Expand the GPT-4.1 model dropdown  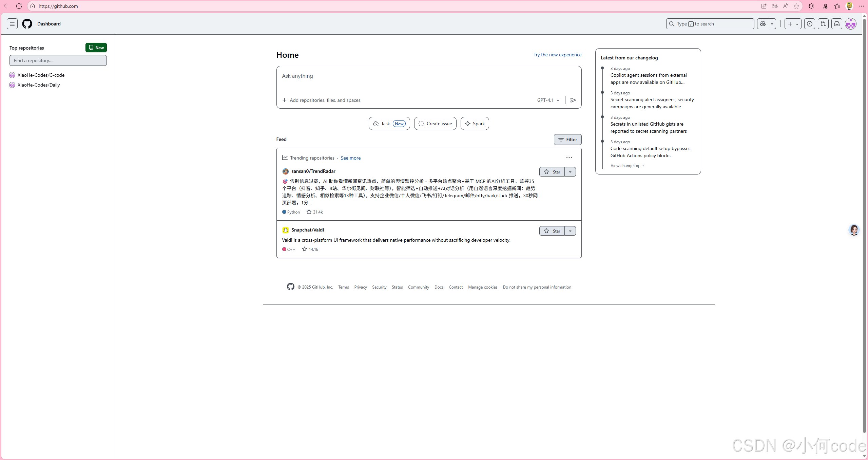pyautogui.click(x=548, y=100)
